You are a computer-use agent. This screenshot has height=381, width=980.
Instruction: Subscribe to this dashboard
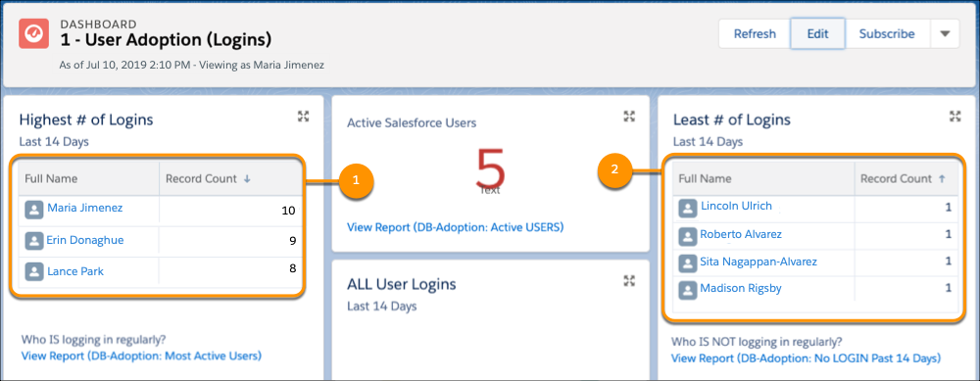pos(887,33)
